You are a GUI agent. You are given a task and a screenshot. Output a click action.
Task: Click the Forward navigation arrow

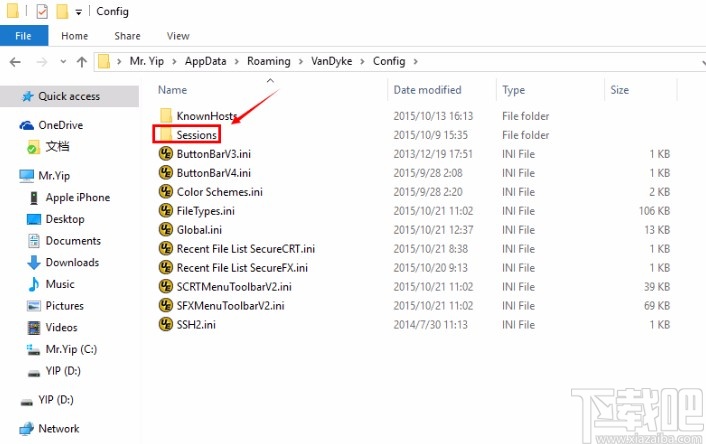point(42,62)
